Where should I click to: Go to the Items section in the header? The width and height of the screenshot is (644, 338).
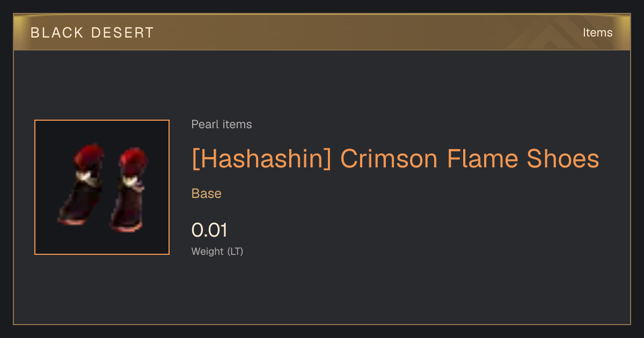pyautogui.click(x=598, y=33)
